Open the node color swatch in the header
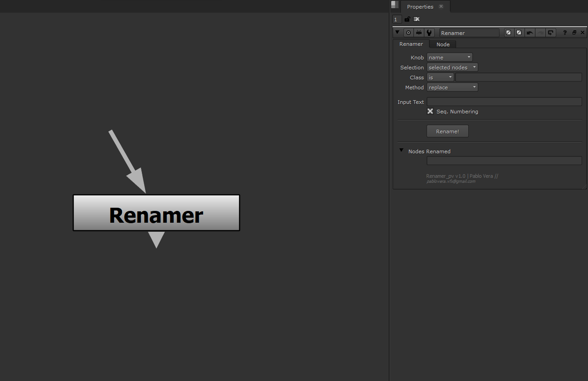588x381 pixels. tap(508, 32)
